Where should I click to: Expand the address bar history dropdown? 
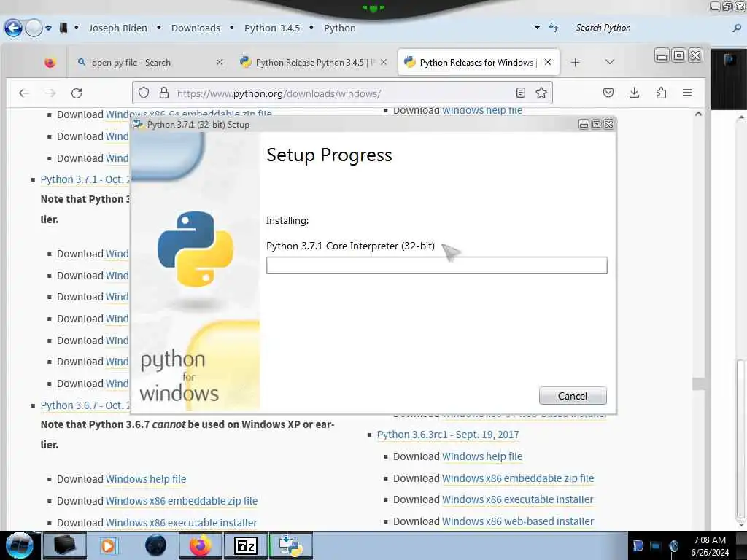(x=537, y=28)
